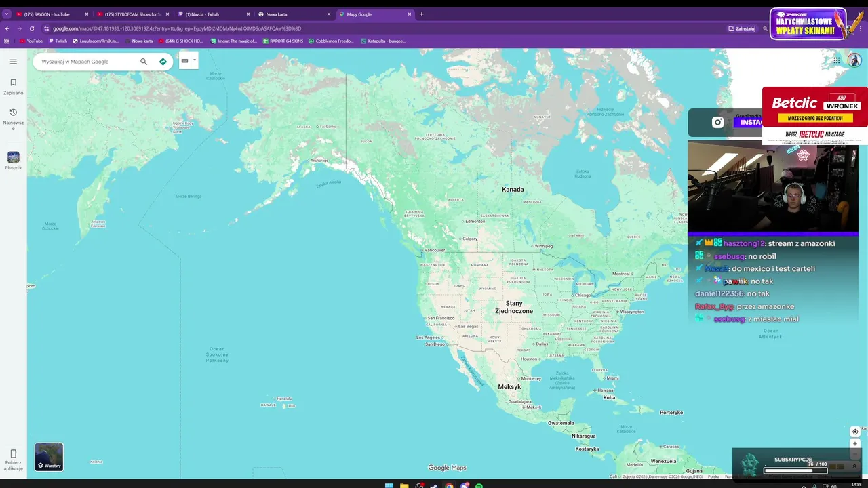This screenshot has height=488, width=868.
Task: Expand the tab search dropdown in Chrome
Action: pyautogui.click(x=7, y=14)
